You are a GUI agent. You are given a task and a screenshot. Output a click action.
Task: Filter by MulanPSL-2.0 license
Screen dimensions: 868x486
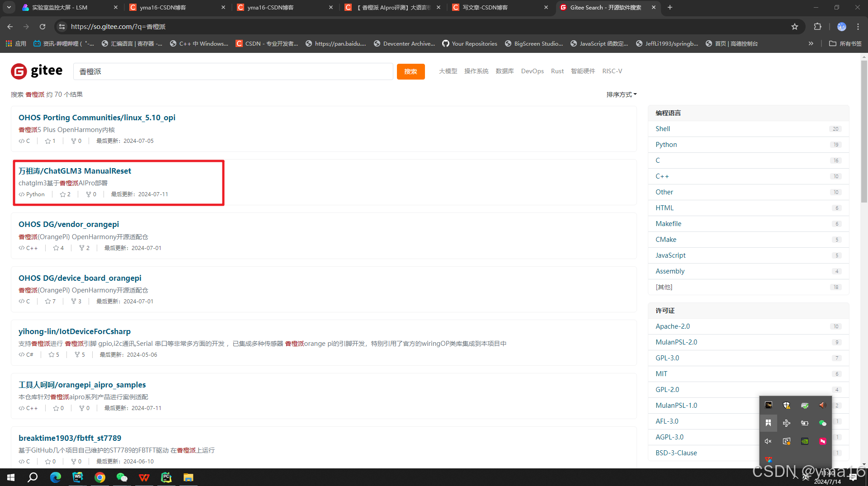tap(748, 342)
